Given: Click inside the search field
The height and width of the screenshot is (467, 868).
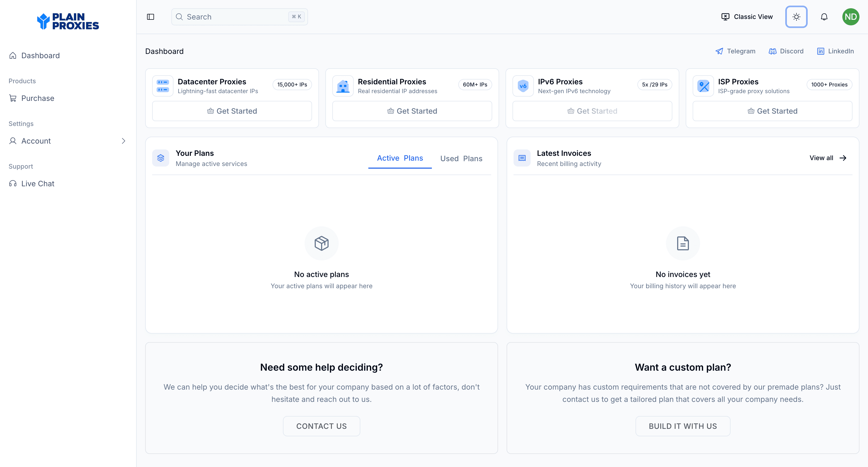Looking at the screenshot, I should point(236,17).
